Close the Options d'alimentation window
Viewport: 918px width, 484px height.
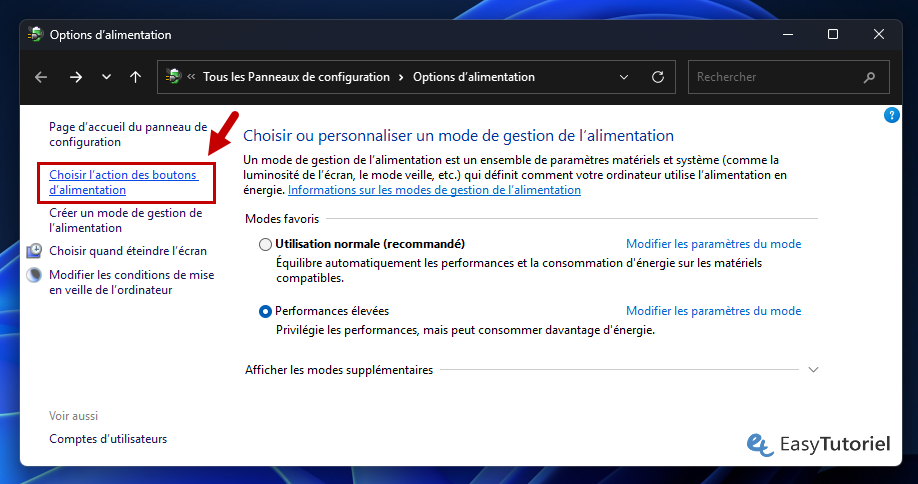click(x=878, y=35)
